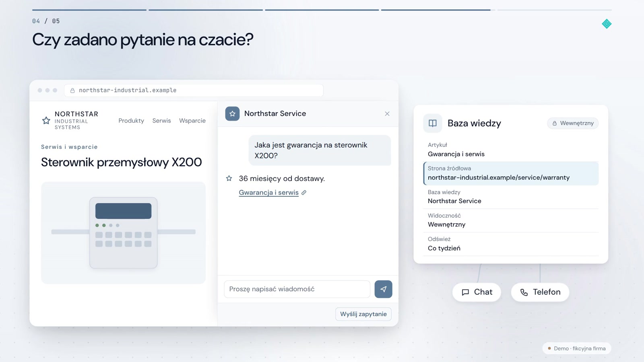The image size is (644, 362).
Task: Click the user message about X200 warranty
Action: click(x=320, y=150)
